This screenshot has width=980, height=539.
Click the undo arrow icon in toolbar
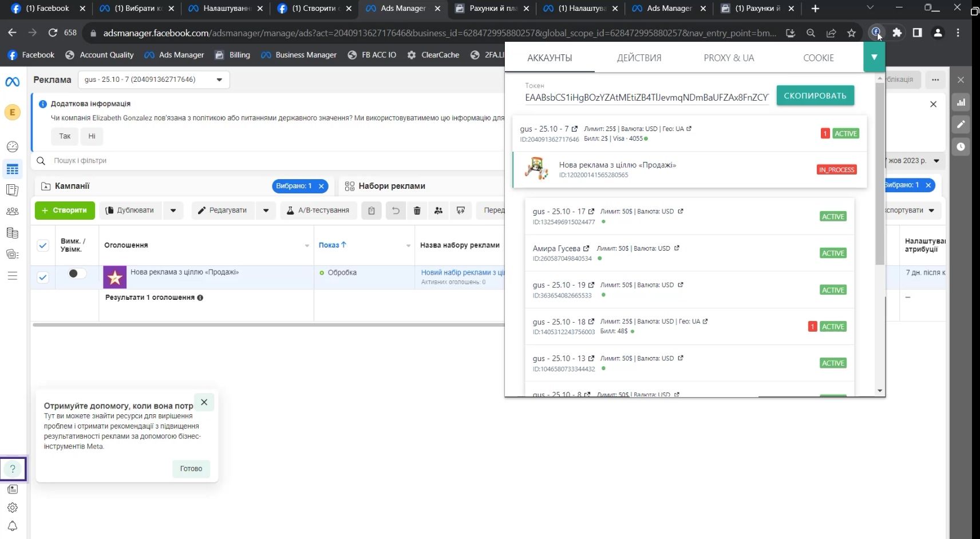tap(396, 211)
